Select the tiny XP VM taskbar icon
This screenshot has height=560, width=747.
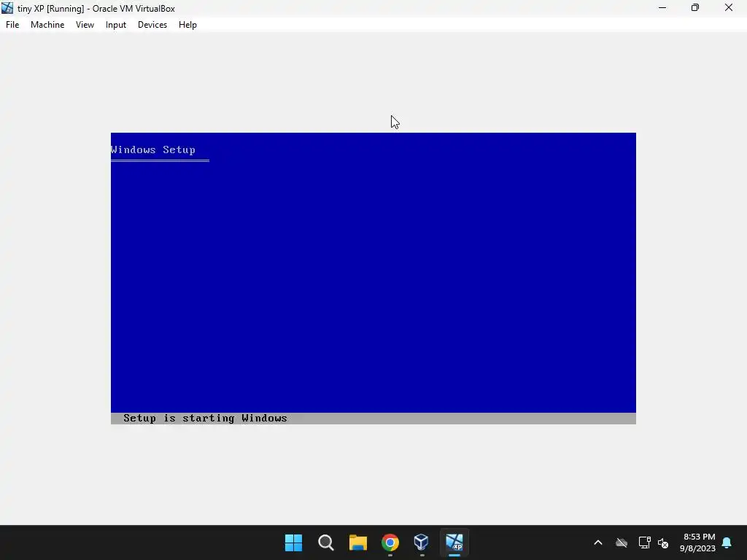[454, 542]
